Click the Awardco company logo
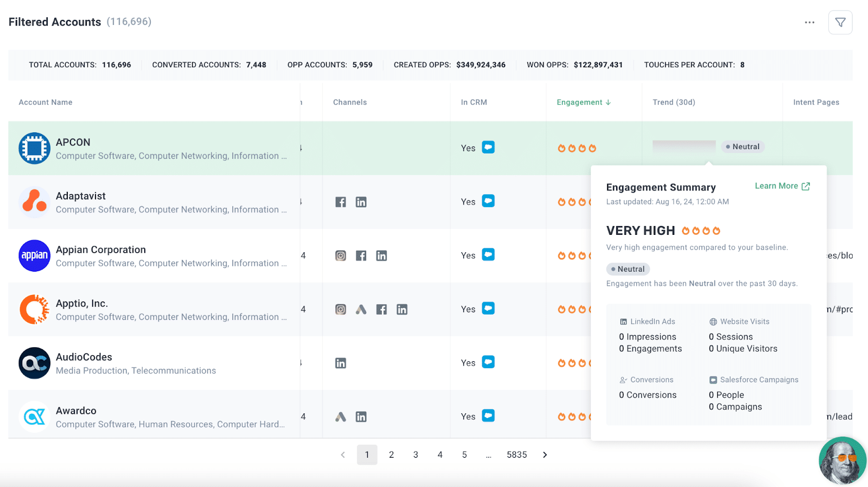Screen dimensions: 868x487 click(x=35, y=416)
